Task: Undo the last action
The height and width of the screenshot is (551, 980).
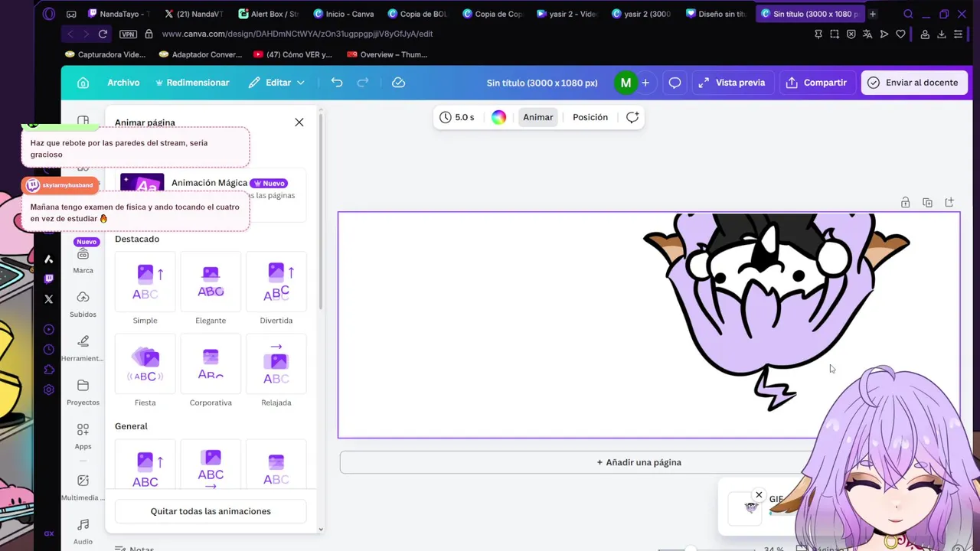Action: pos(337,83)
